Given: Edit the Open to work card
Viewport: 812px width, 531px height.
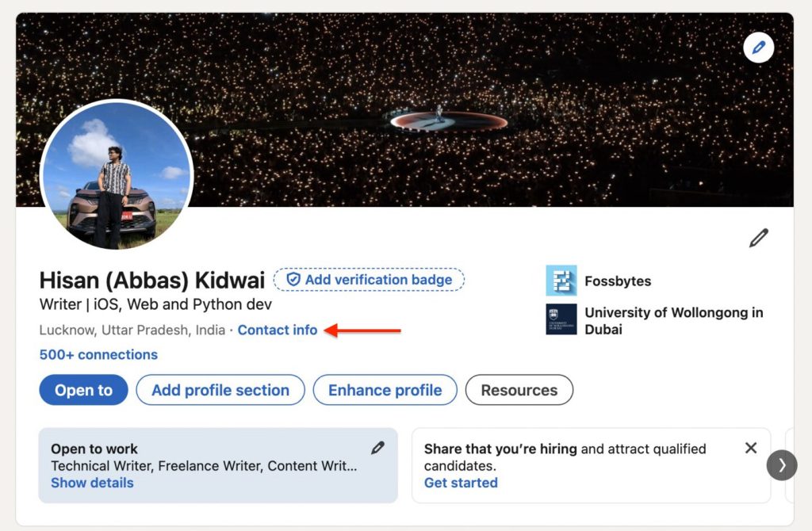Looking at the screenshot, I should pos(377,448).
